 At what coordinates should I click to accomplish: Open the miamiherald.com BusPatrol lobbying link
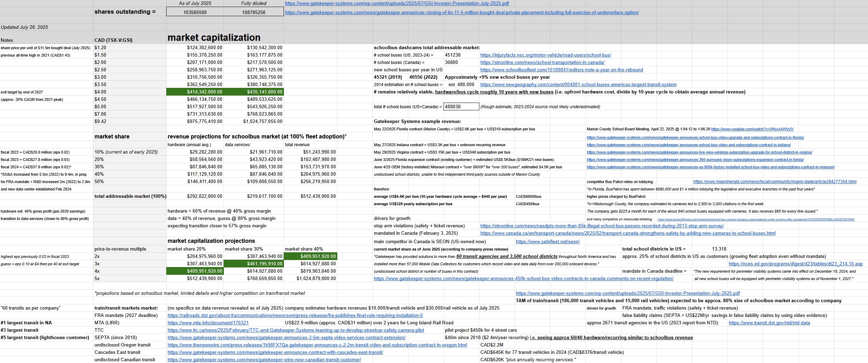(775, 182)
